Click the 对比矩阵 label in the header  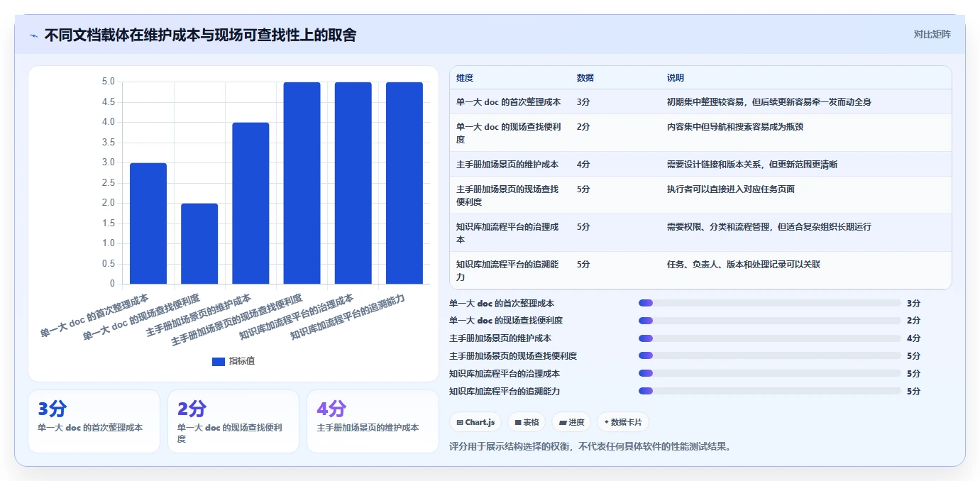click(932, 34)
